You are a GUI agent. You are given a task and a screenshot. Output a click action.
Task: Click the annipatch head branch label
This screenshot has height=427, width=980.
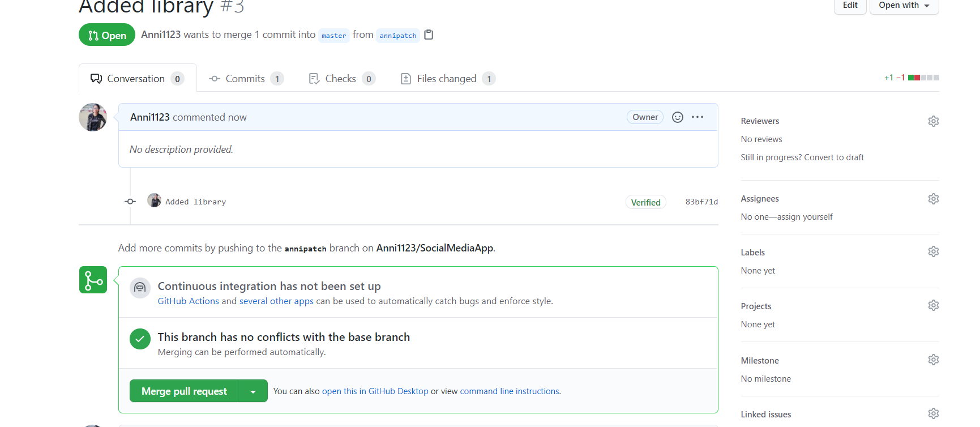tap(398, 36)
